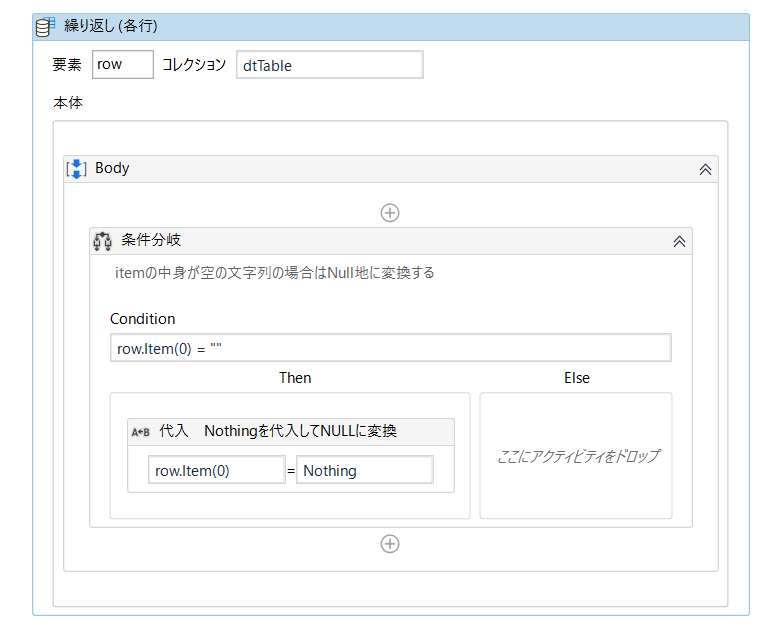The height and width of the screenshot is (630, 774).
Task: Select the Body sequence title
Action: (x=112, y=168)
